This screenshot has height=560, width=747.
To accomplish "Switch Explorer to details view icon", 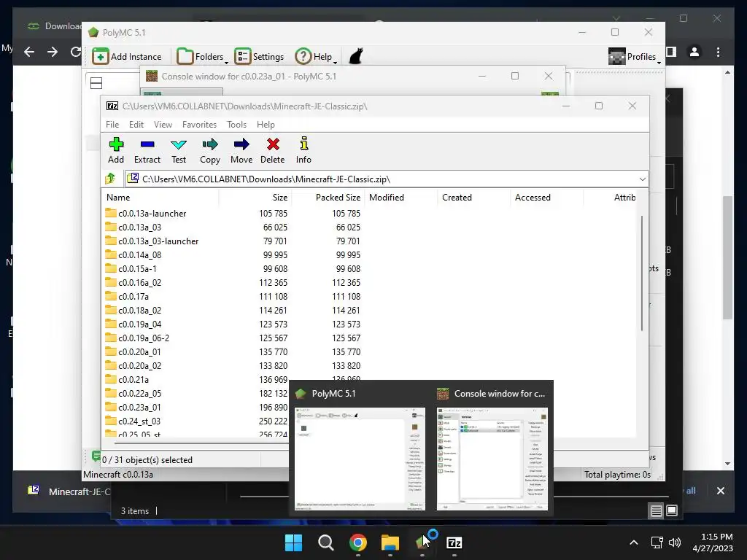I will tap(656, 511).
